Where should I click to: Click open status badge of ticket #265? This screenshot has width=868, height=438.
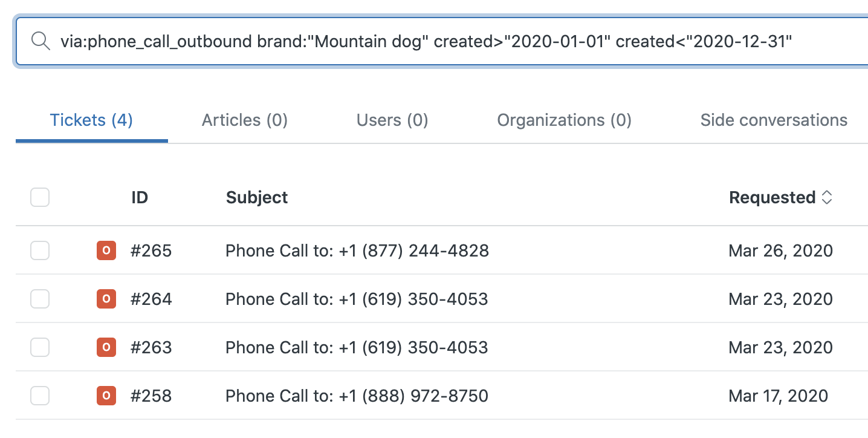[x=106, y=250]
